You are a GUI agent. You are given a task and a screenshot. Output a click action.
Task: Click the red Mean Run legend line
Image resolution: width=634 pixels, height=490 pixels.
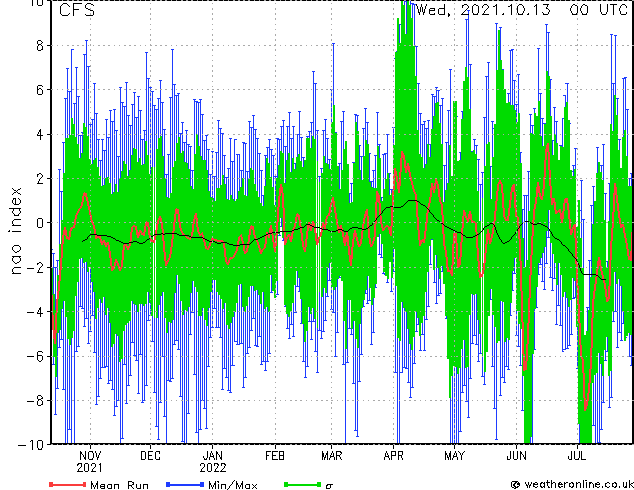[x=68, y=484]
